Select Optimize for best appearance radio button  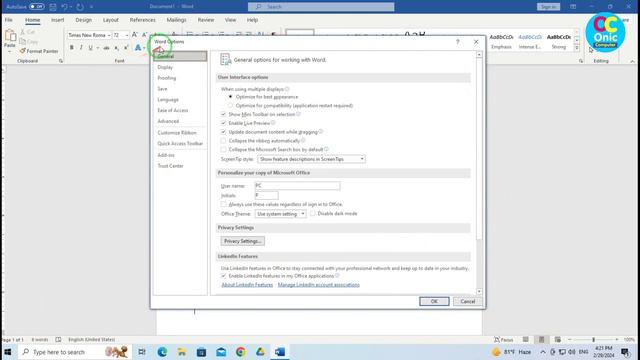(231, 97)
